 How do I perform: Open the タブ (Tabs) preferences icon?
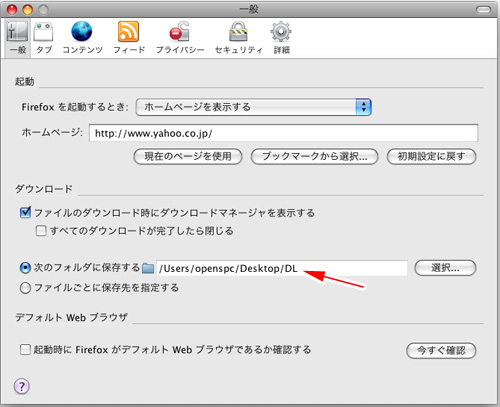[x=44, y=32]
